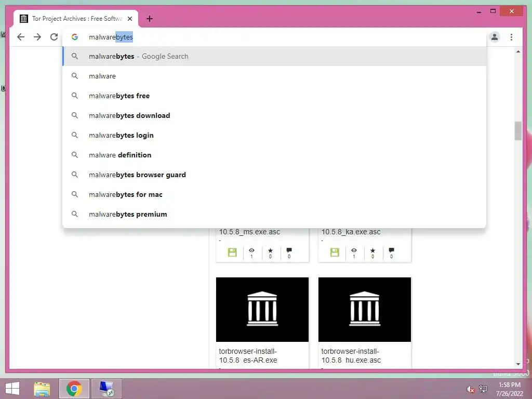
Task: Click the network tray icon
Action: pyautogui.click(x=483, y=389)
